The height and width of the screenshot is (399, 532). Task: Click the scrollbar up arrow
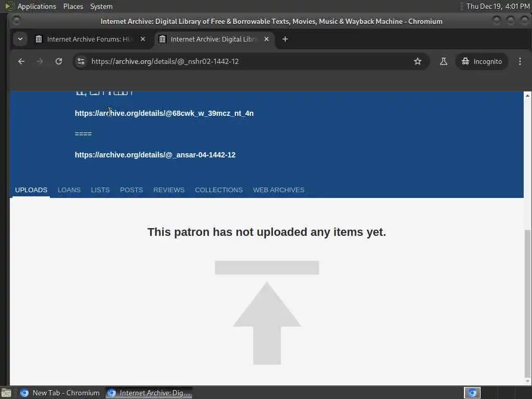527,96
